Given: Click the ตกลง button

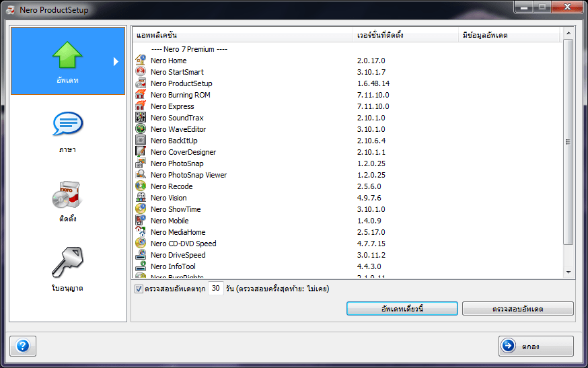Looking at the screenshot, I should pyautogui.click(x=536, y=346).
